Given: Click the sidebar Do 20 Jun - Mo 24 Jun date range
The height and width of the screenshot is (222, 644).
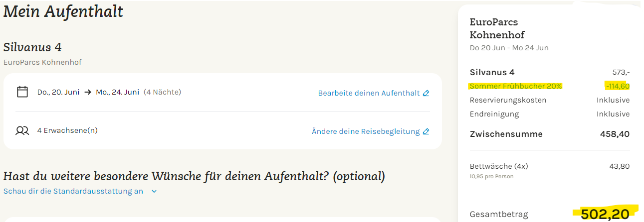Looking at the screenshot, I should click(509, 48).
